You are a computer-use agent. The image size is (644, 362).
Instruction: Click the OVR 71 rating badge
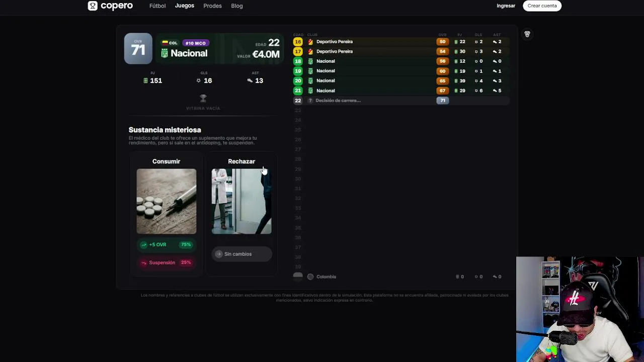(138, 49)
